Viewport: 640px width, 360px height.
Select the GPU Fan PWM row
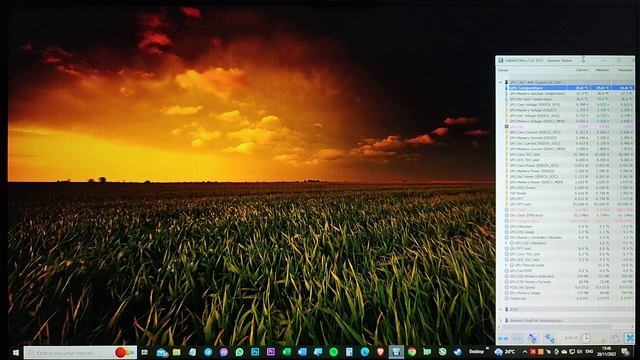[569, 271]
